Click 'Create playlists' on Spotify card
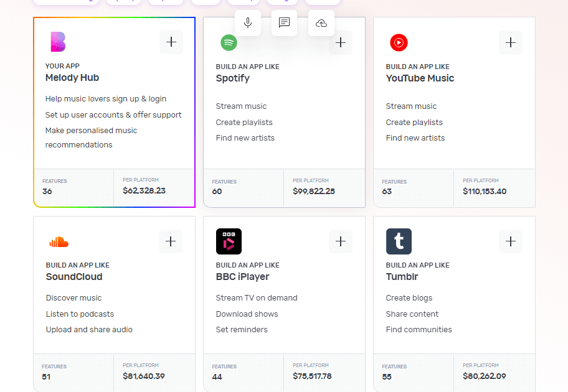This screenshot has width=568, height=392. click(244, 123)
